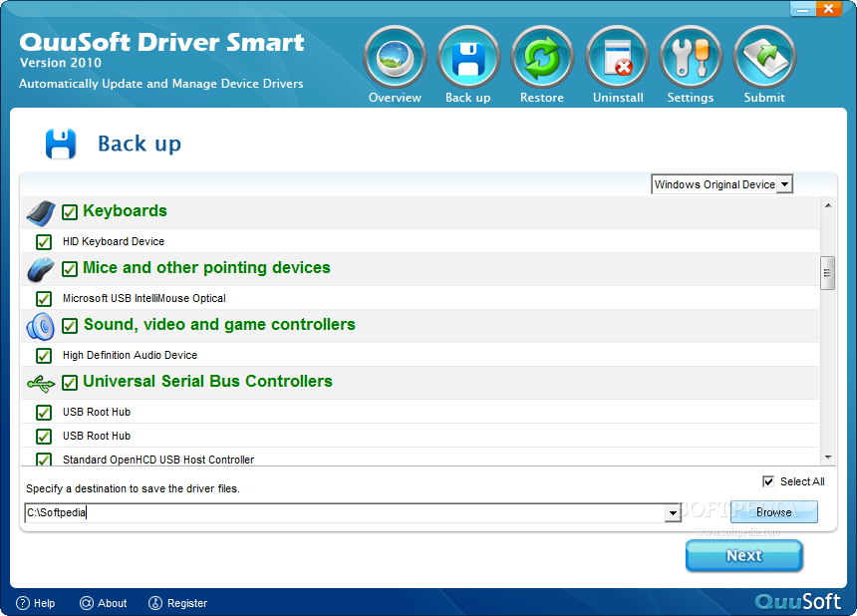Click the speaker icon for Sound category

(x=41, y=326)
